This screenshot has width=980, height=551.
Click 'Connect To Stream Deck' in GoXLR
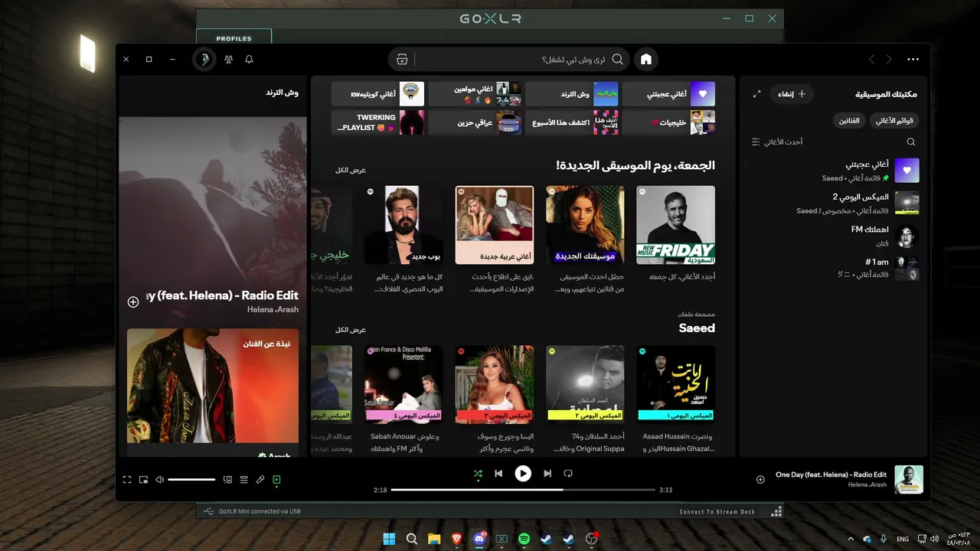tap(717, 512)
